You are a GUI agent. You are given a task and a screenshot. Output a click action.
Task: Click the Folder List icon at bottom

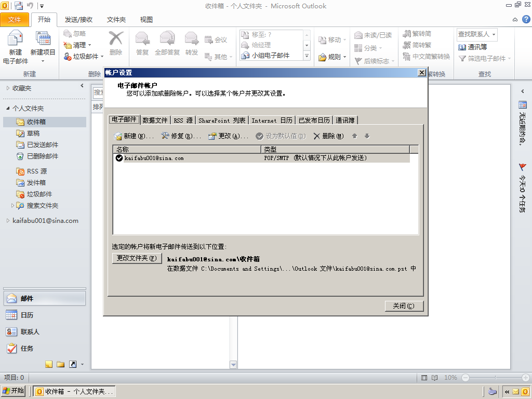(x=61, y=364)
